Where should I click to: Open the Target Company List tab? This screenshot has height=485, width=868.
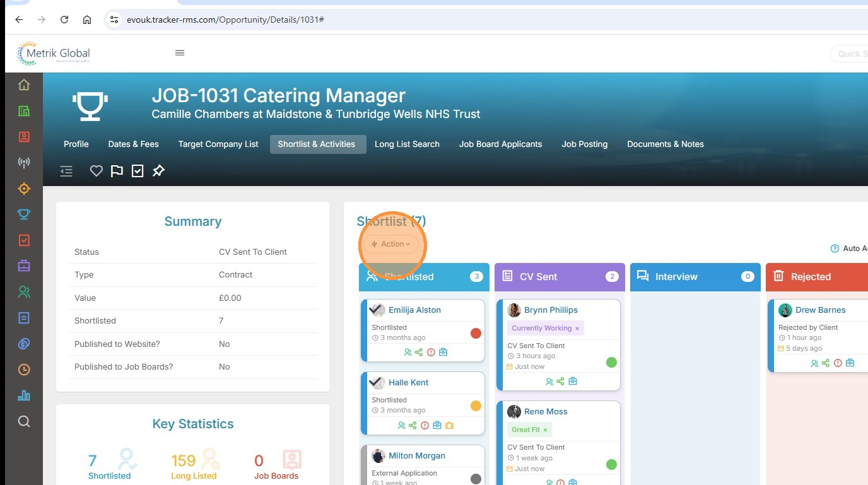218,144
